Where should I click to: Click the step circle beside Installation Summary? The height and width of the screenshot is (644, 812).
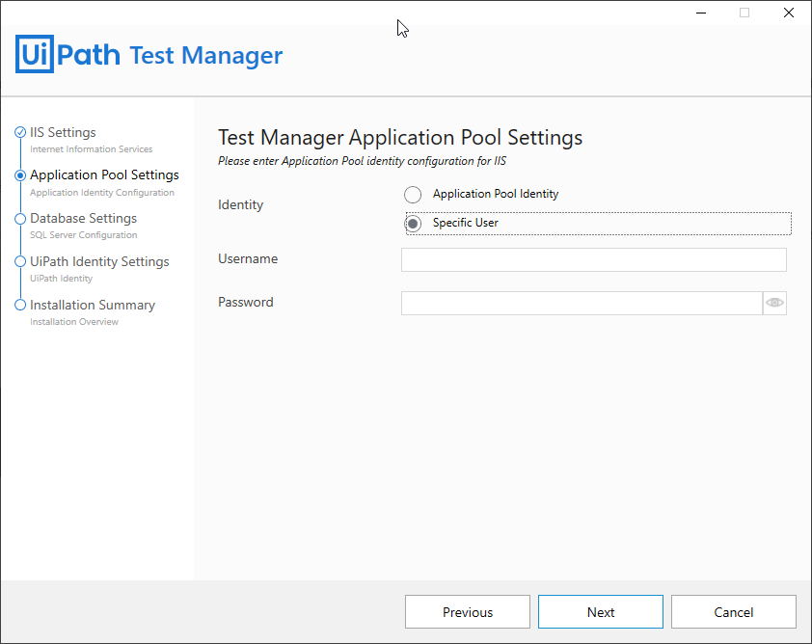point(20,305)
